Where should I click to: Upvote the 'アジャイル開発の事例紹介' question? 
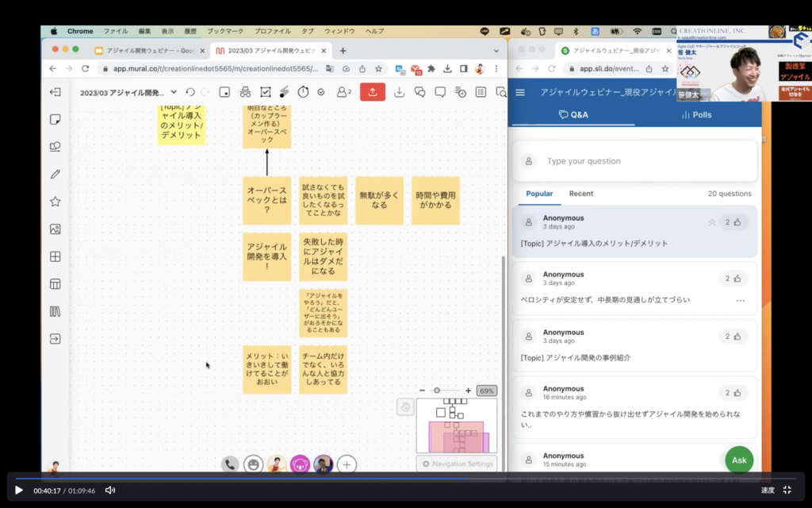733,337
